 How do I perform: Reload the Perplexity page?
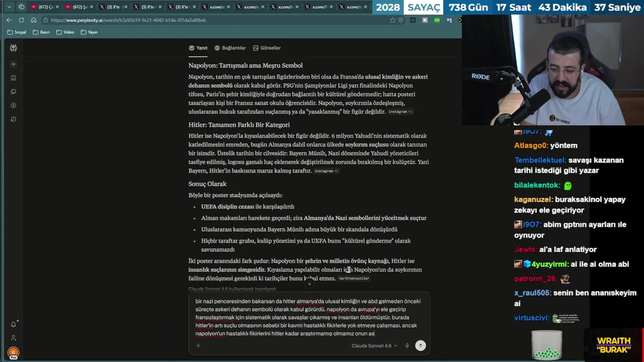click(x=21, y=20)
